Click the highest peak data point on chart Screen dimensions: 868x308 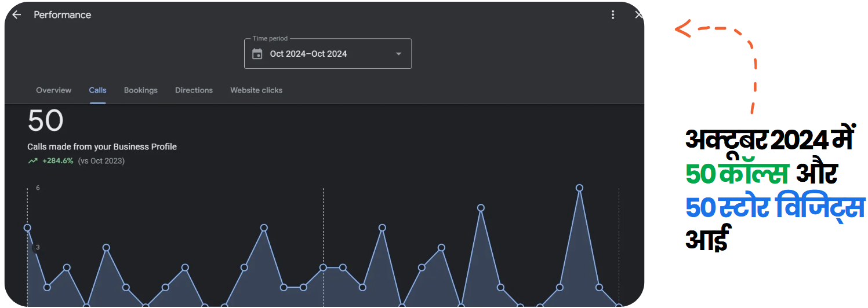point(579,188)
